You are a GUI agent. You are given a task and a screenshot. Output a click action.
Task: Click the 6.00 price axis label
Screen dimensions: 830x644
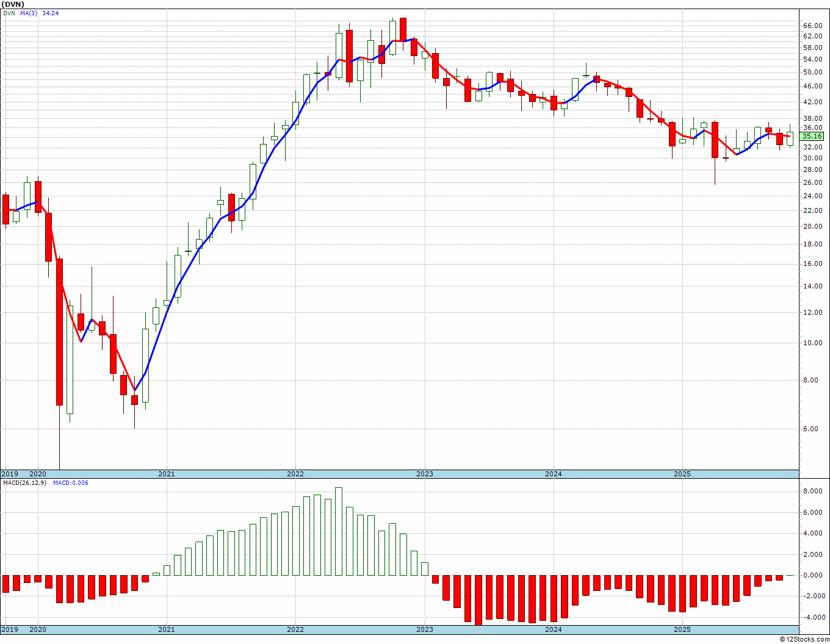(810, 429)
